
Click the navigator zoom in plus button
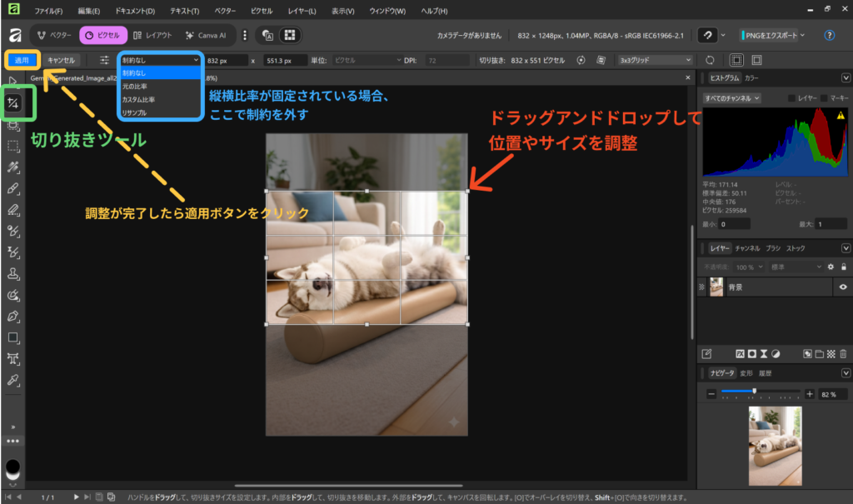[809, 393]
